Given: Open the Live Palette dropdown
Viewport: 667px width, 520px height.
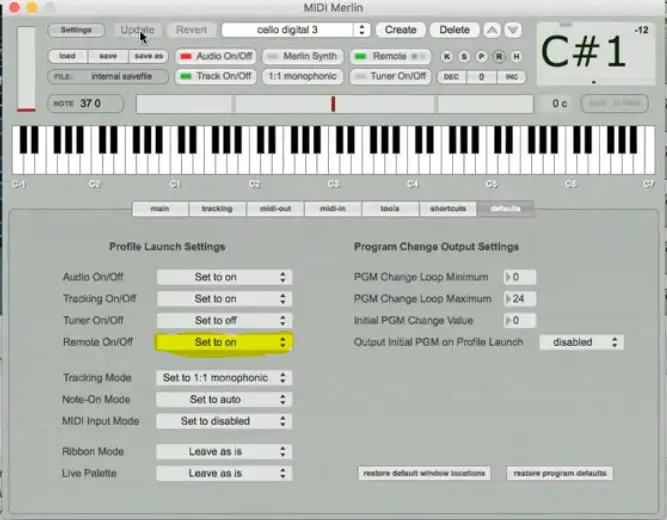Looking at the screenshot, I should point(224,473).
